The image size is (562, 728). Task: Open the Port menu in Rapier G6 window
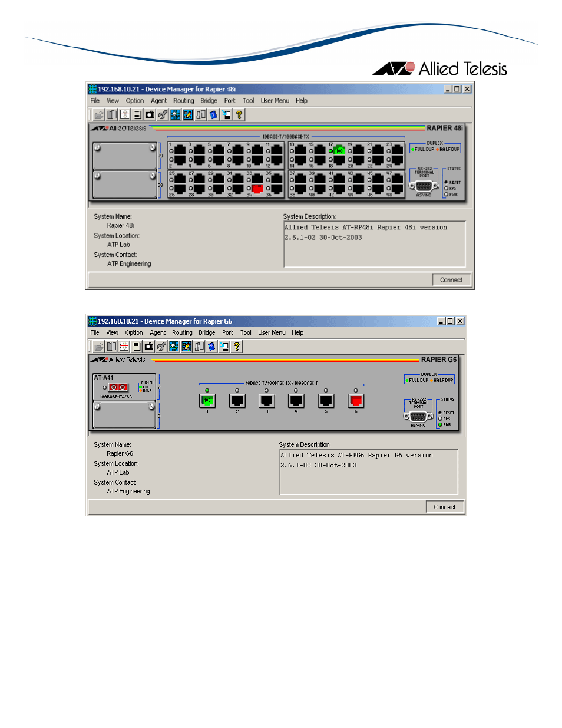coord(228,333)
